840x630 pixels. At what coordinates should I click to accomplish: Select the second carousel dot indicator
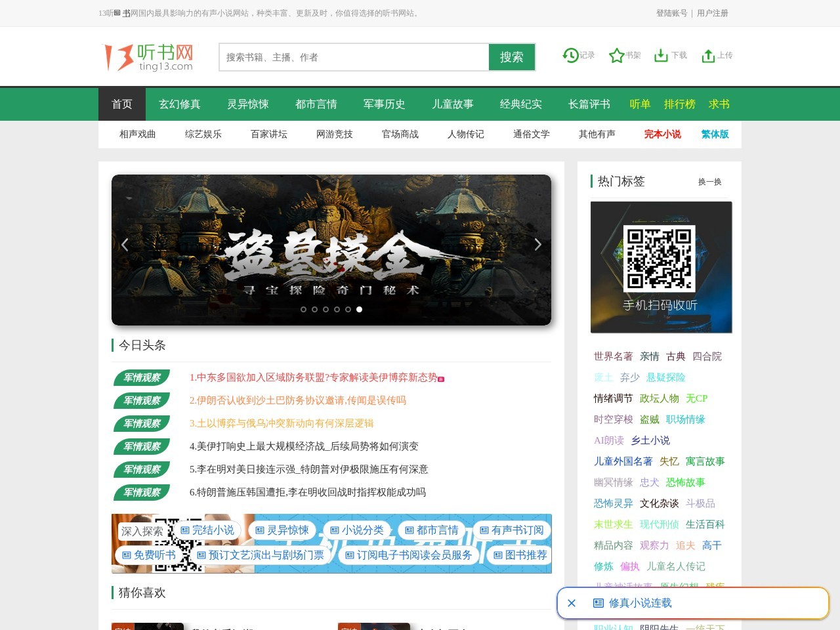[x=314, y=309]
